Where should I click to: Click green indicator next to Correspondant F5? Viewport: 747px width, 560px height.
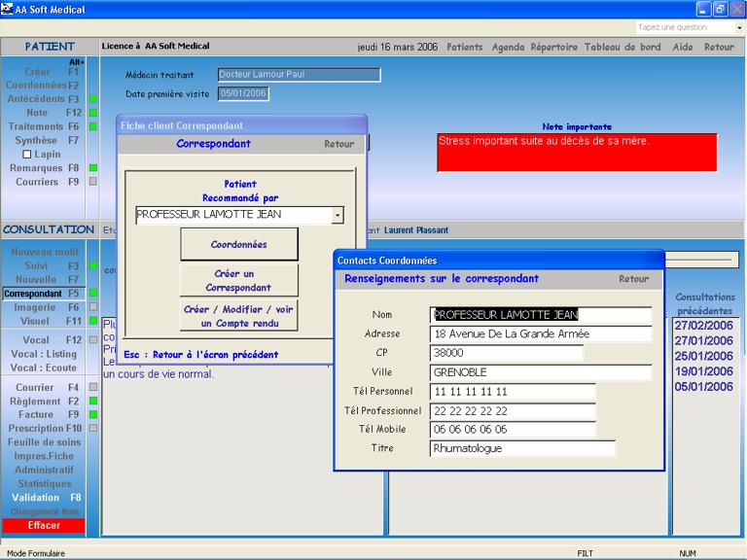[93, 294]
